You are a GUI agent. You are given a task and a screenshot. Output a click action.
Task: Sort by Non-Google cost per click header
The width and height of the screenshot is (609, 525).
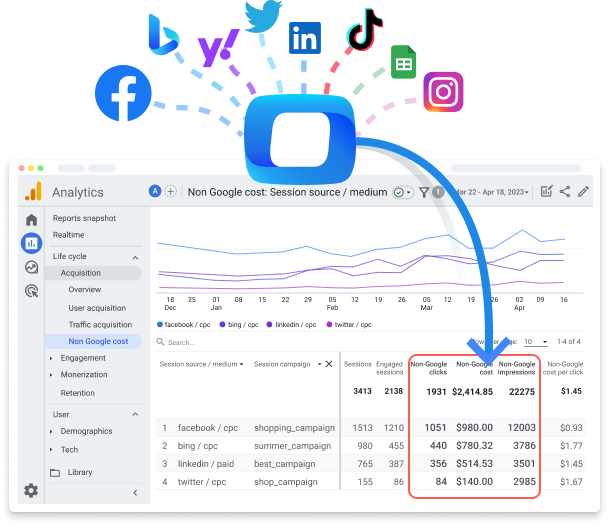pos(563,368)
